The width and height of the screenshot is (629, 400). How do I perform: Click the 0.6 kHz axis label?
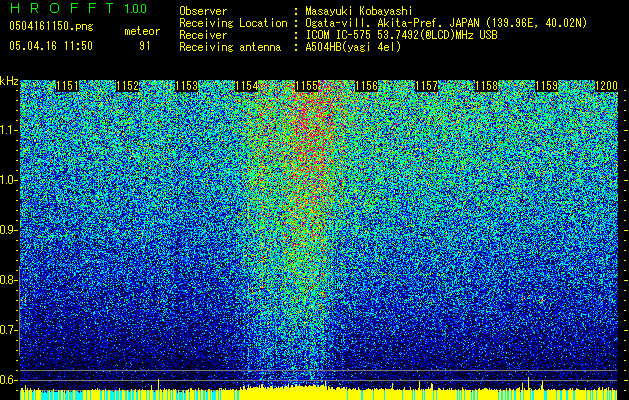pos(8,380)
